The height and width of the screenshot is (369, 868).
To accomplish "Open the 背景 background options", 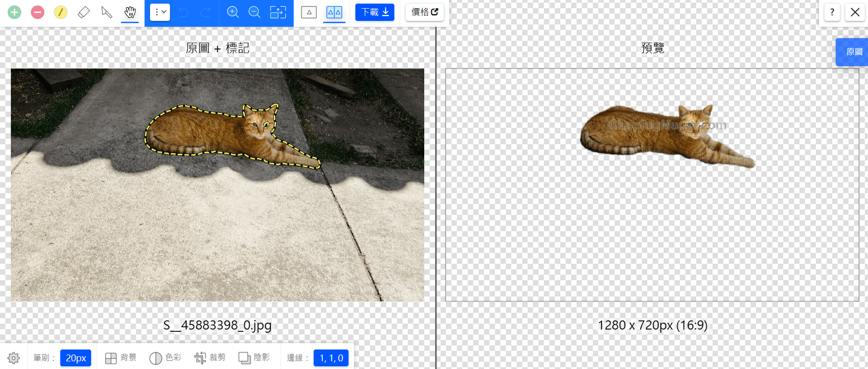I will 121,358.
